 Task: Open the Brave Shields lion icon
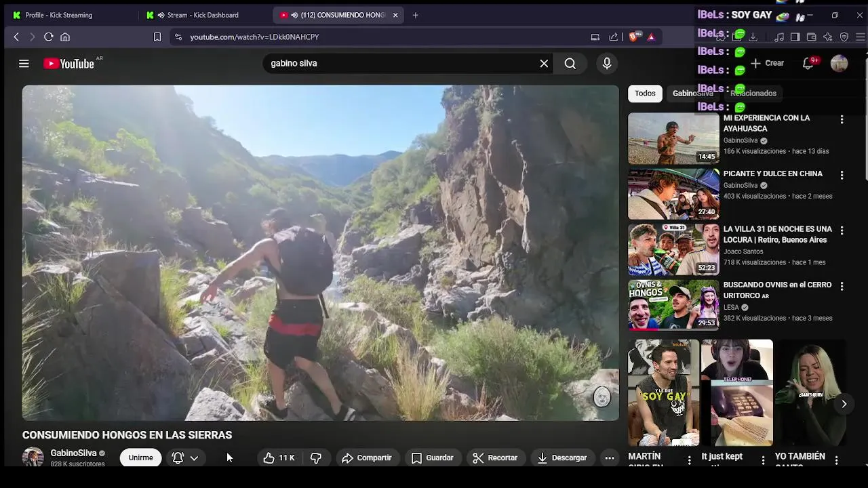633,37
